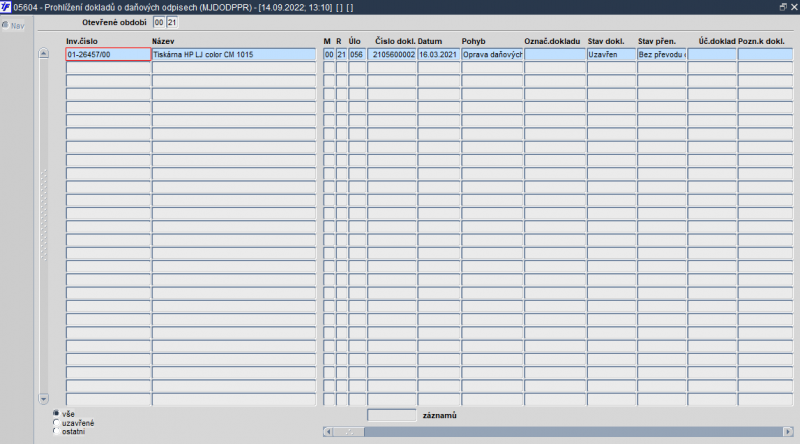800x444 pixels.
Task: Click the 'Název' column header
Action: (163, 41)
